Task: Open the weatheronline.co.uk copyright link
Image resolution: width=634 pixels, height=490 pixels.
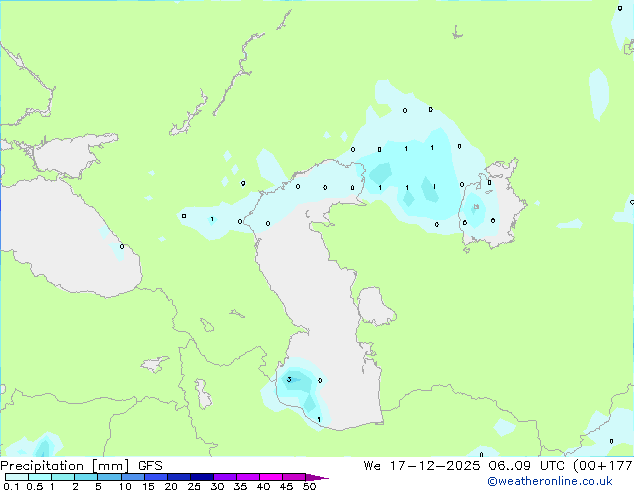Action: click(x=549, y=481)
